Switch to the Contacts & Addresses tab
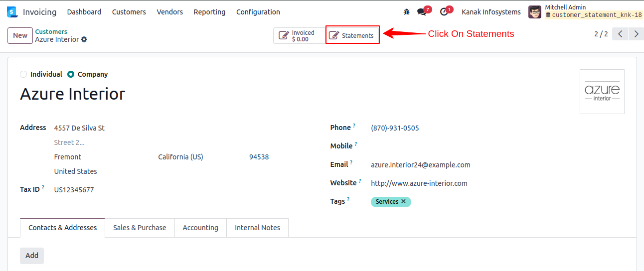The height and width of the screenshot is (271, 644). click(63, 228)
